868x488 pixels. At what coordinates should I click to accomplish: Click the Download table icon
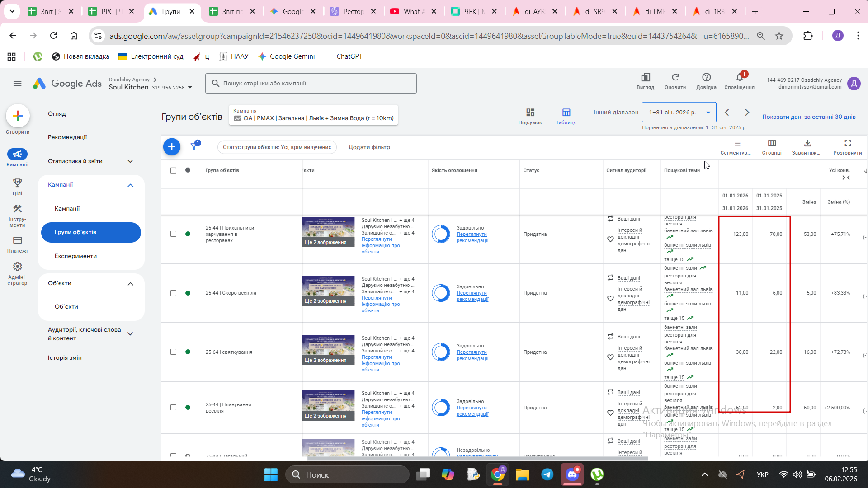(807, 144)
